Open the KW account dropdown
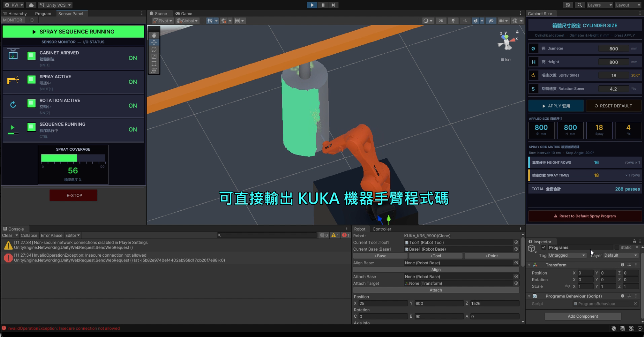Image resolution: width=644 pixels, height=337 pixels. click(14, 5)
